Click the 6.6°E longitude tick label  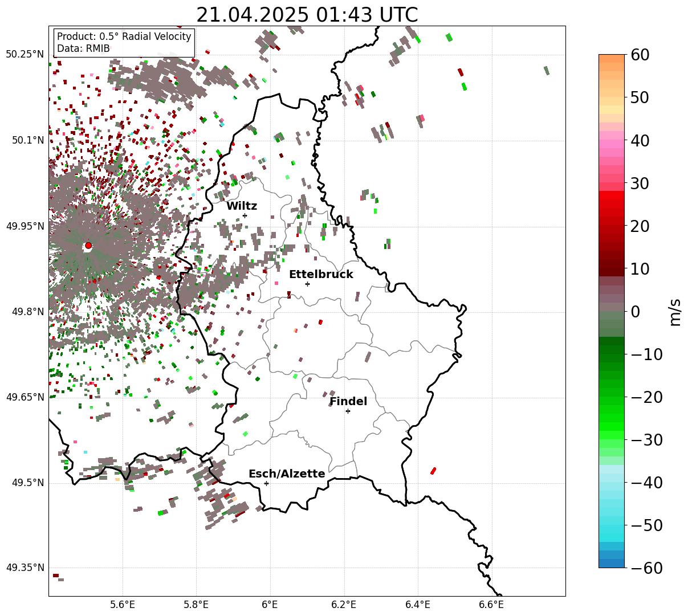[491, 604]
